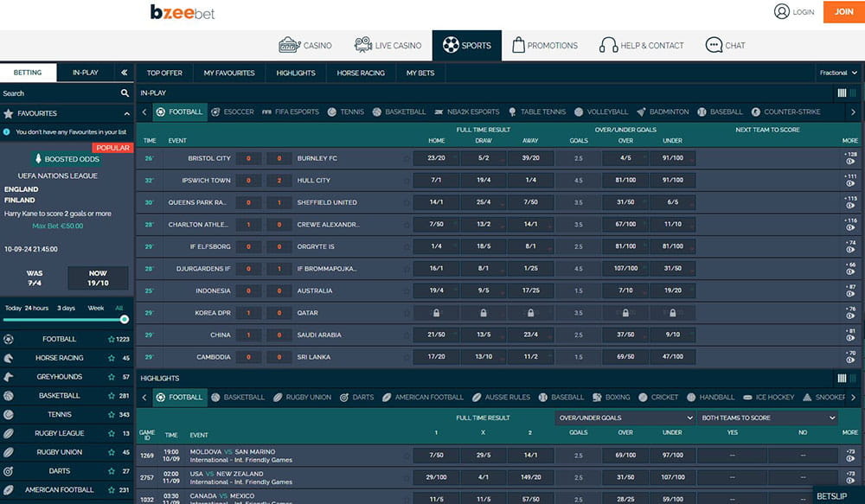865x504 pixels.
Task: Set time filter to Week
Action: 95,308
